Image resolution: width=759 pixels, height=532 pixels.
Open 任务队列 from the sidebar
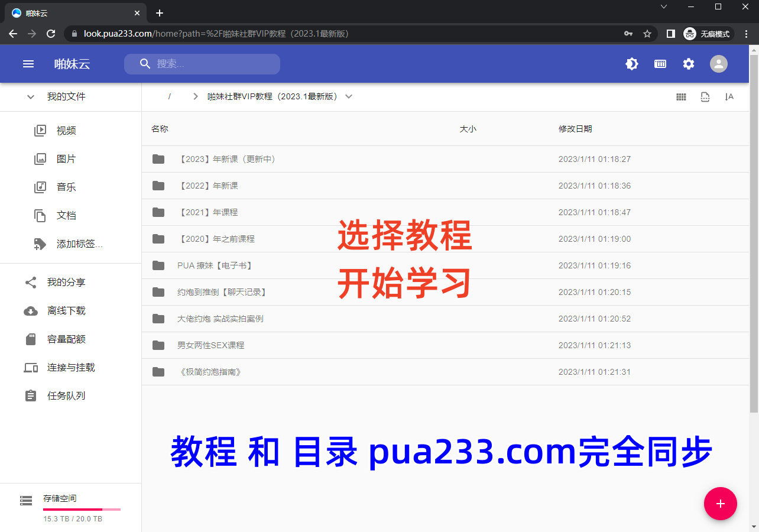click(x=66, y=396)
